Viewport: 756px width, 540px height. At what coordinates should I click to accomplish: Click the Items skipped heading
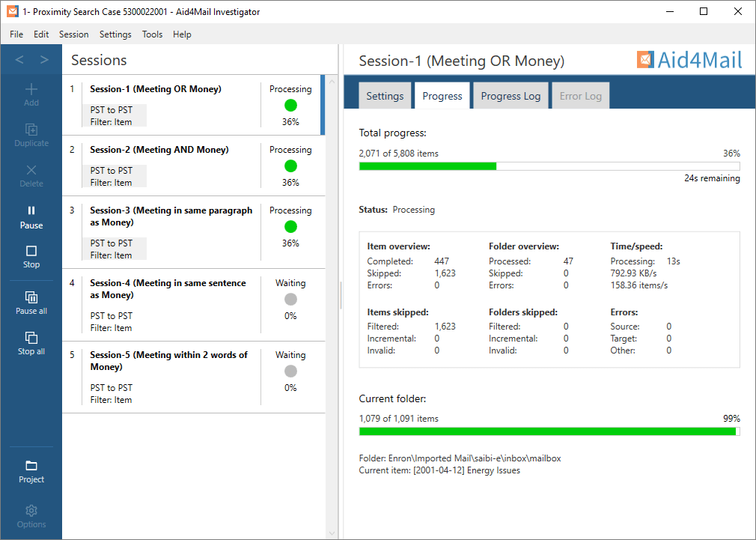tap(397, 312)
